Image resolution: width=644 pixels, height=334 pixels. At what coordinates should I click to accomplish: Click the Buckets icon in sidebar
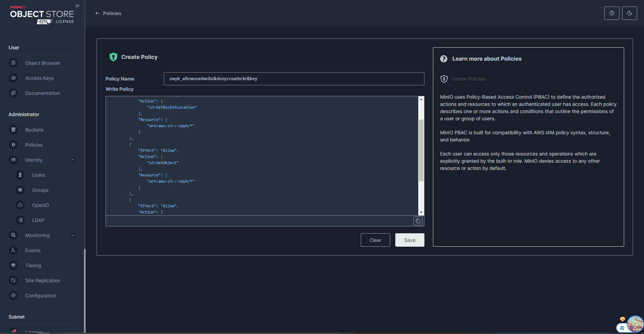13,130
